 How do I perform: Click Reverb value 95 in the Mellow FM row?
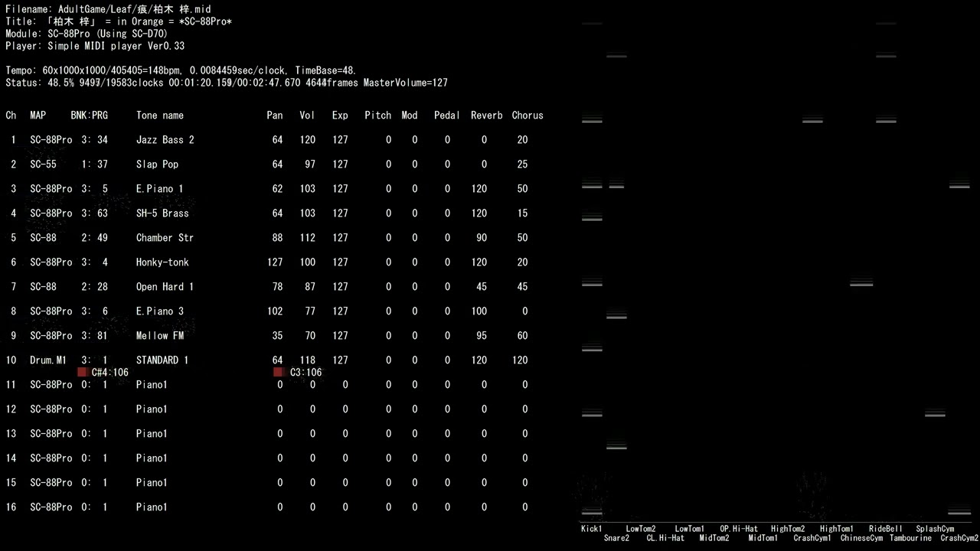click(482, 336)
